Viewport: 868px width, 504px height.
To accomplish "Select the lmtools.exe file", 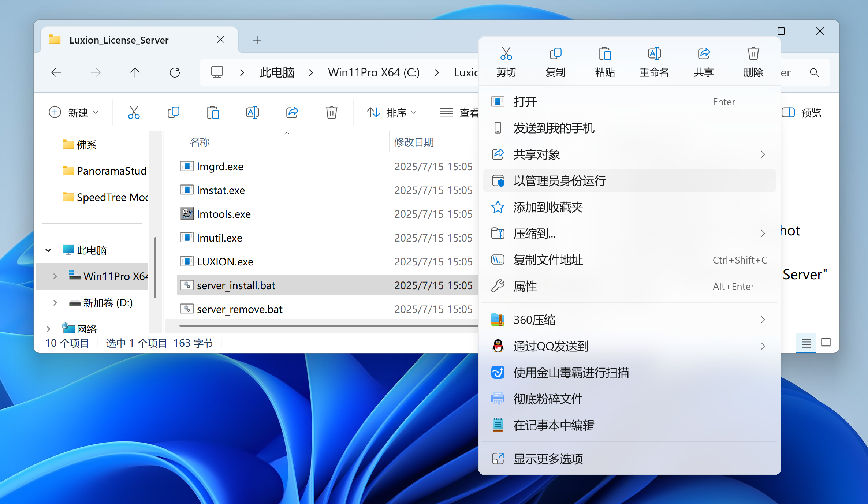I will click(x=224, y=214).
